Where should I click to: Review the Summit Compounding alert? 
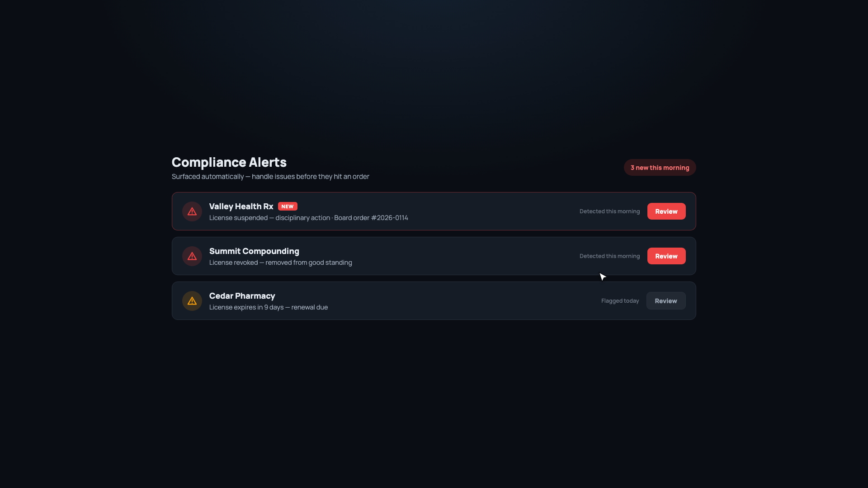pyautogui.click(x=666, y=256)
